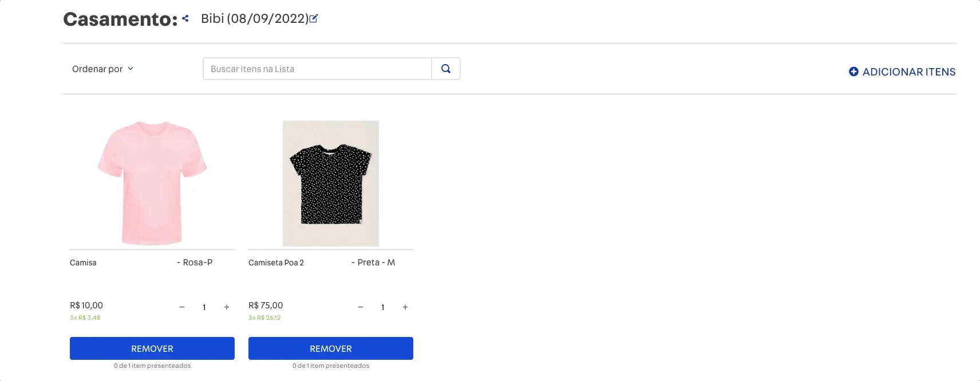
Task: Open the Ordenar por dropdown
Action: point(97,69)
